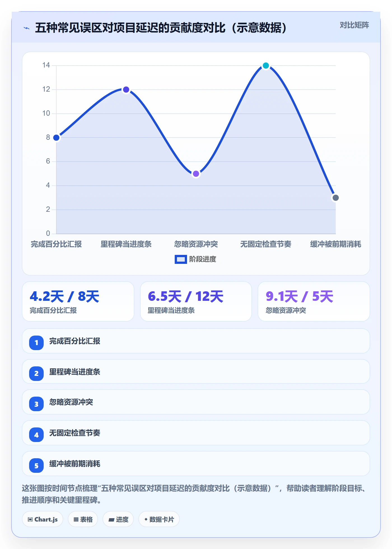Click x-axis label 里程碑当进度条

point(126,244)
